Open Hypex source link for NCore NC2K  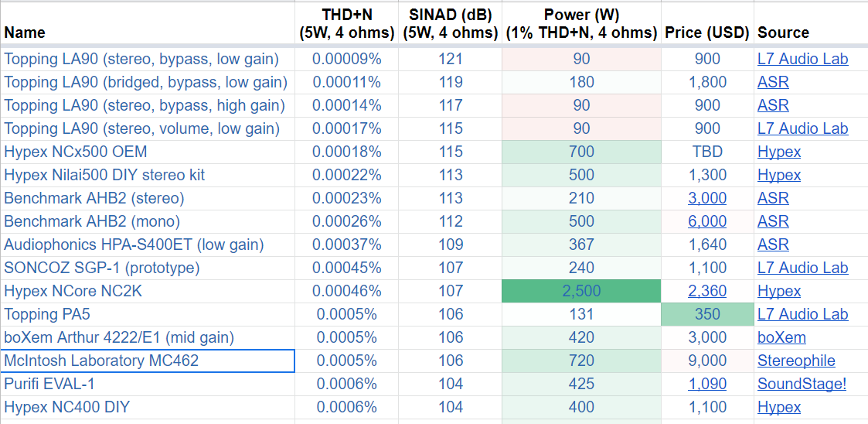779,291
